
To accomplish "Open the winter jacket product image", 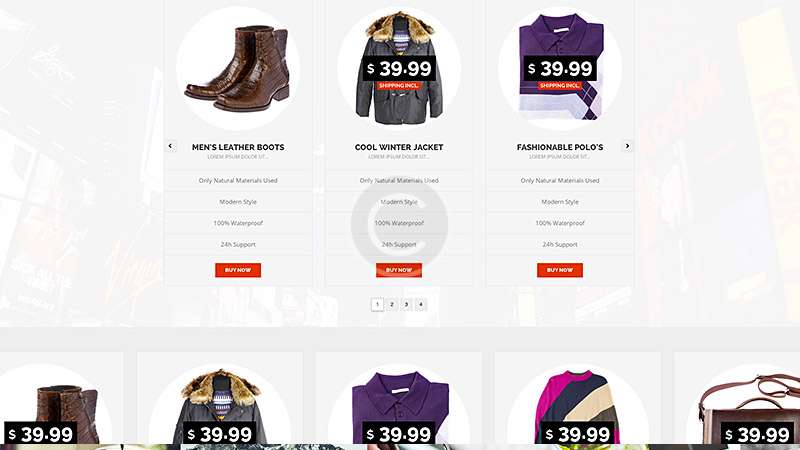I will pyautogui.click(x=399, y=68).
